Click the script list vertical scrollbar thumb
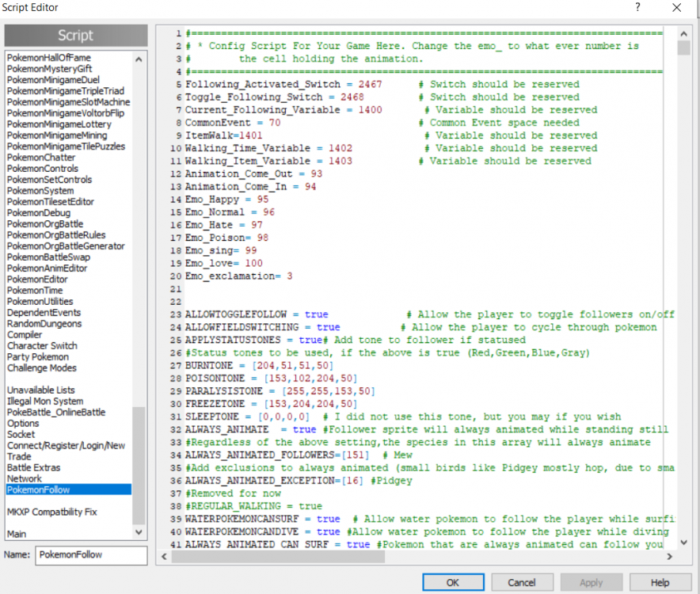Image resolution: width=700 pixels, height=594 pixels. pos(139,465)
